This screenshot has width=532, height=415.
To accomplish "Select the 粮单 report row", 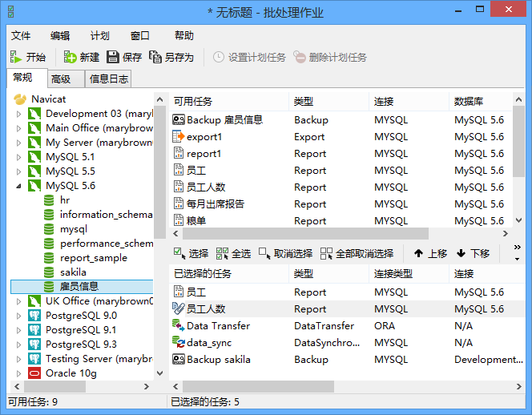I will tap(341, 220).
